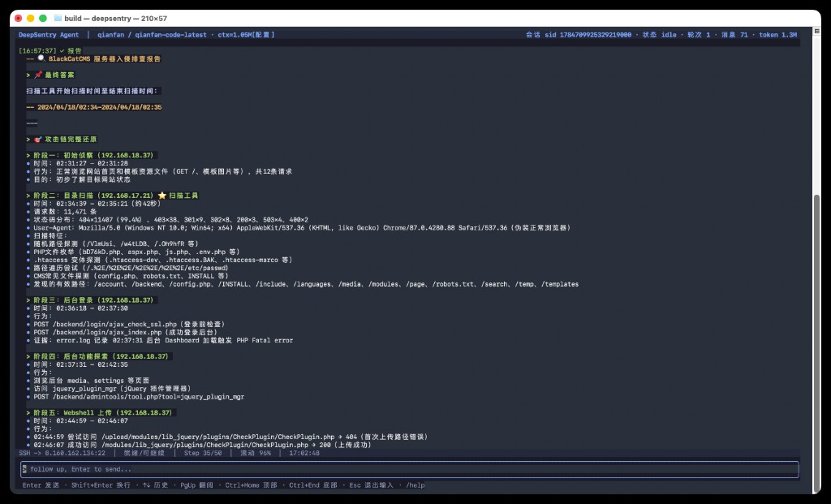Click heading '阶段四: 后台功能探索 (192.168.18.37)'
831x504 pixels.
click(101, 356)
